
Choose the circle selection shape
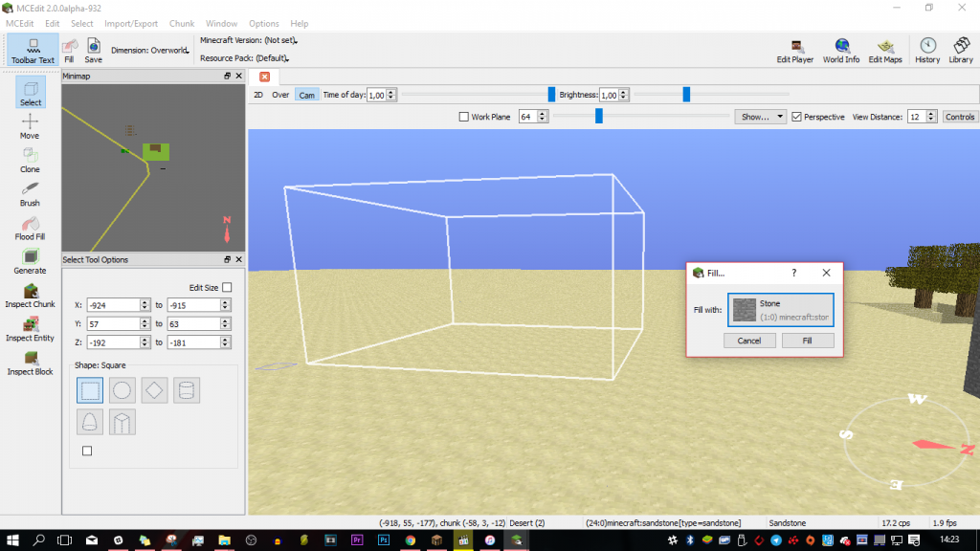click(x=122, y=390)
